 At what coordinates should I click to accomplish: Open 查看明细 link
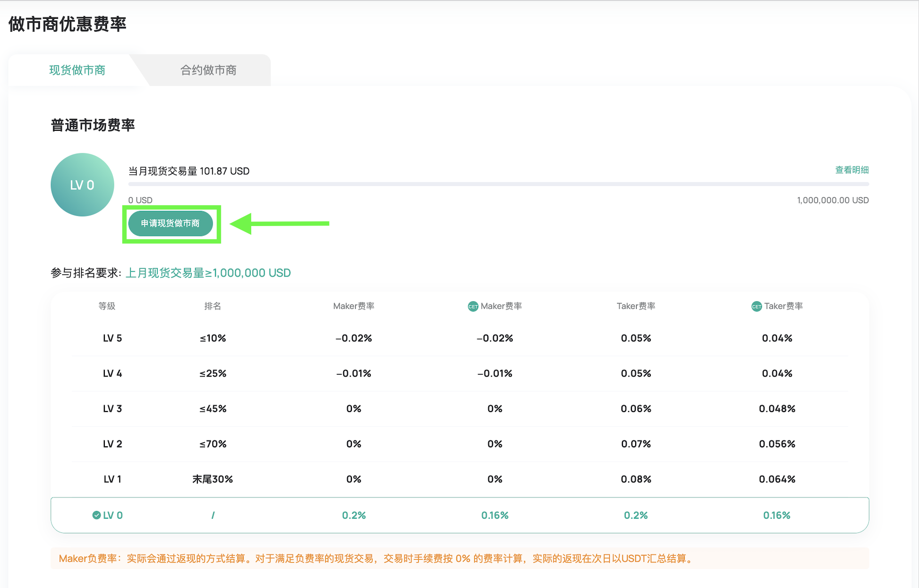[852, 170]
